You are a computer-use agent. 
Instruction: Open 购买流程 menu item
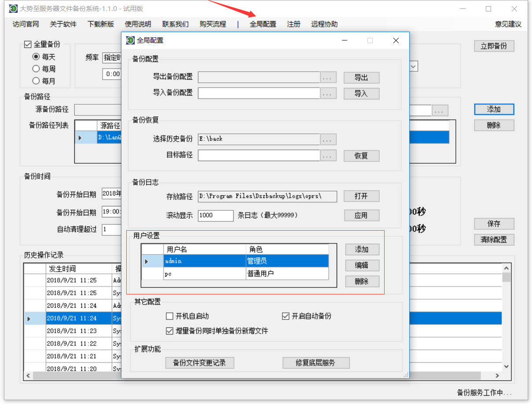point(213,24)
